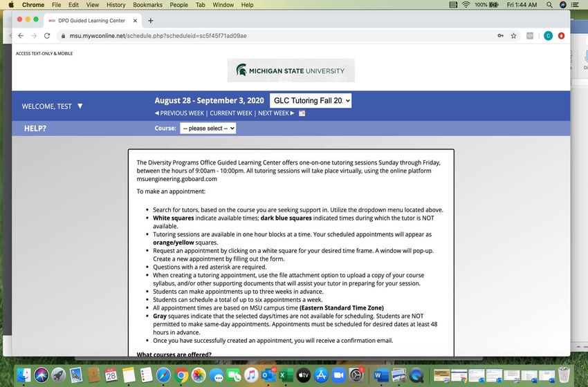
Task: Open the People menu
Action: [x=179, y=5]
